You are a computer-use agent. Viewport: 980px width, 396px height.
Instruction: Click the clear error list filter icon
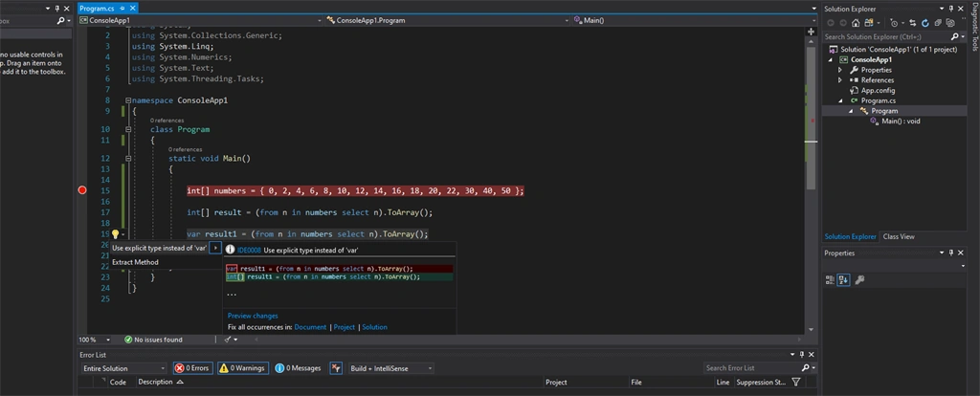336,368
